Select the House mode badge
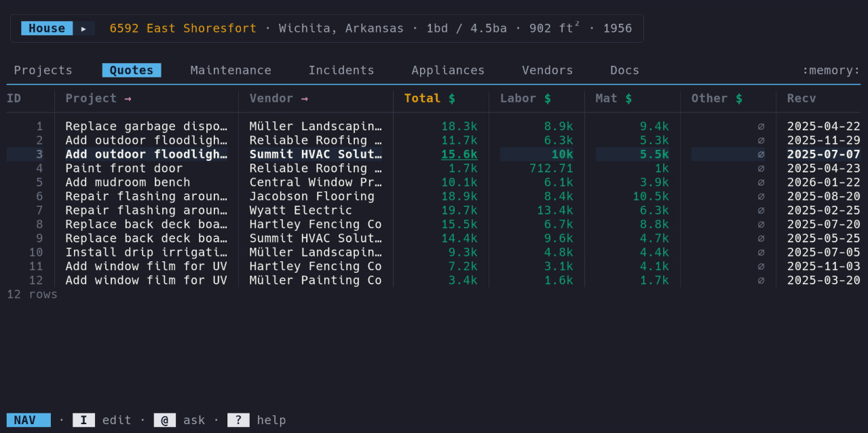 [47, 29]
